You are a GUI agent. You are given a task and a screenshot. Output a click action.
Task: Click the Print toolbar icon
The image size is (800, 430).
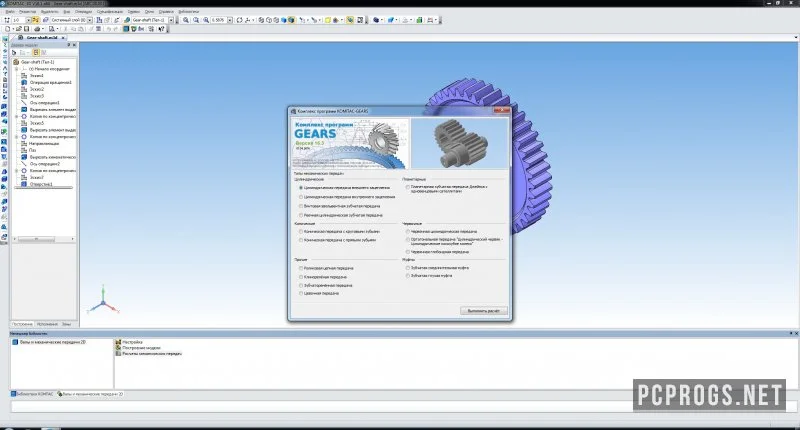pos(37,29)
